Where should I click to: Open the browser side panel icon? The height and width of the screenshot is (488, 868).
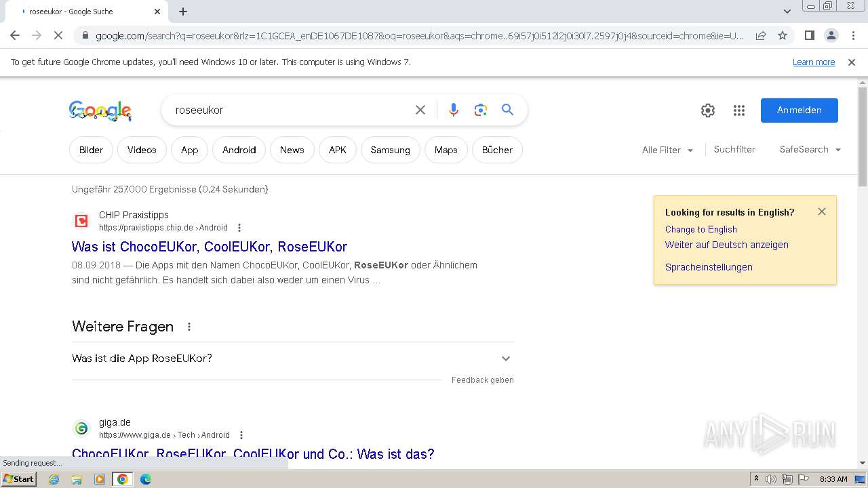pos(809,35)
